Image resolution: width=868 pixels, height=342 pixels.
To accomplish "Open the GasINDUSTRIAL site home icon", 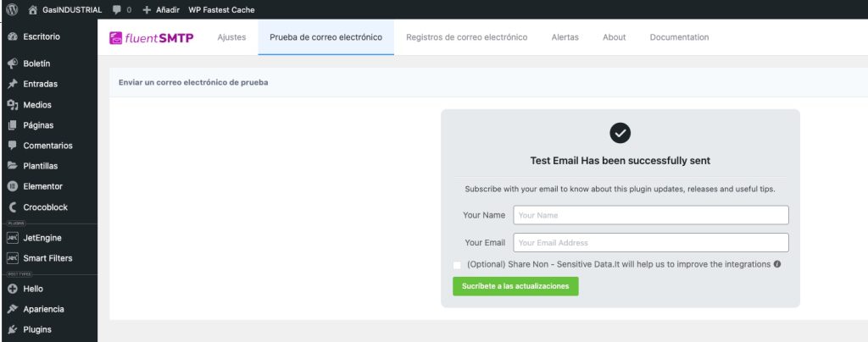I will pos(33,9).
